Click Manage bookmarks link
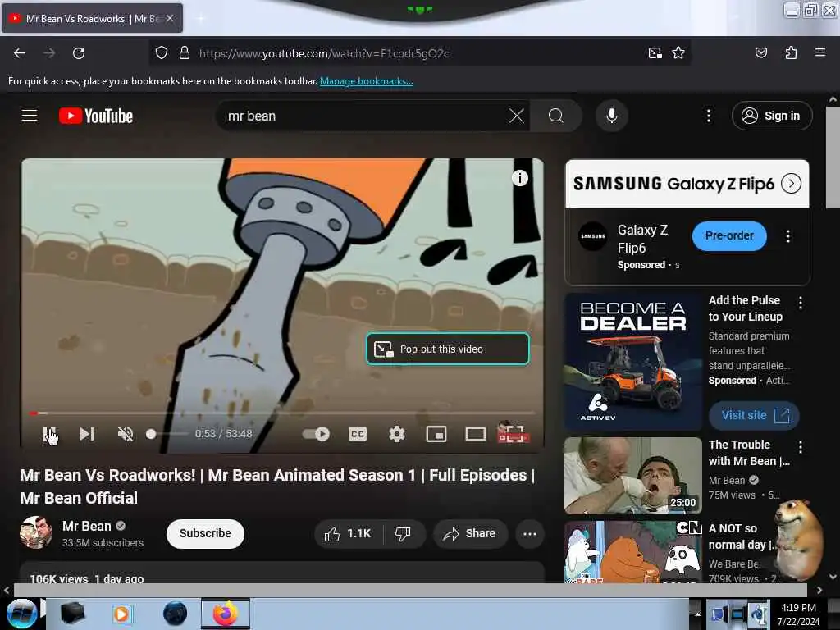 click(367, 81)
